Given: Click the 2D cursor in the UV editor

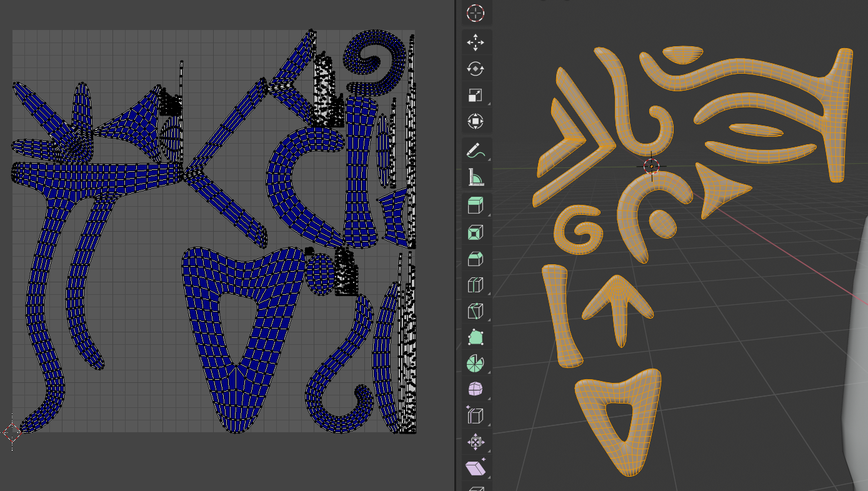Looking at the screenshot, I should coord(12,432).
